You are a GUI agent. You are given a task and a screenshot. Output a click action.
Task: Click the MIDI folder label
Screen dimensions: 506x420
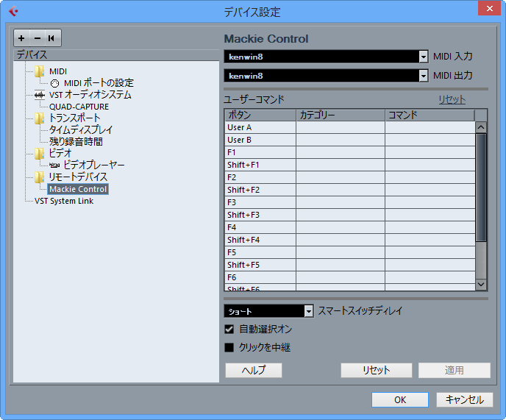coord(58,71)
